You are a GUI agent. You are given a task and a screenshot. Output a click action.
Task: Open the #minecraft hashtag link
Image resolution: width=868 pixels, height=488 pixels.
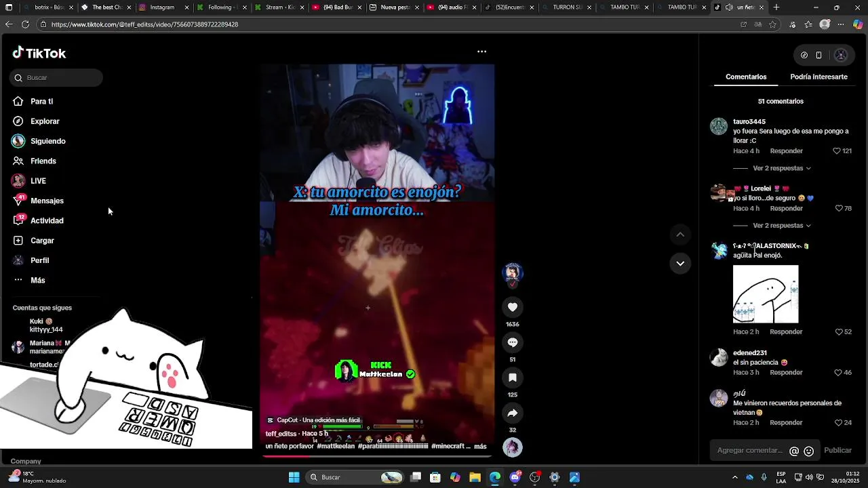[448, 447]
